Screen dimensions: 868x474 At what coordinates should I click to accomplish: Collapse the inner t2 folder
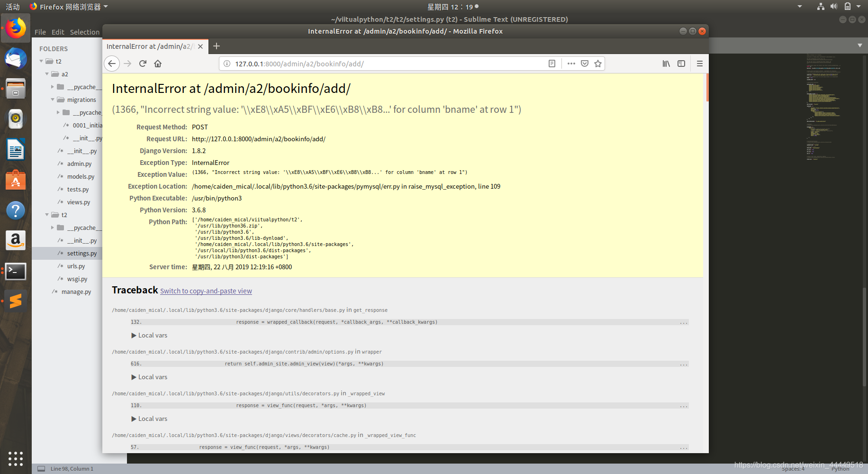coord(47,215)
